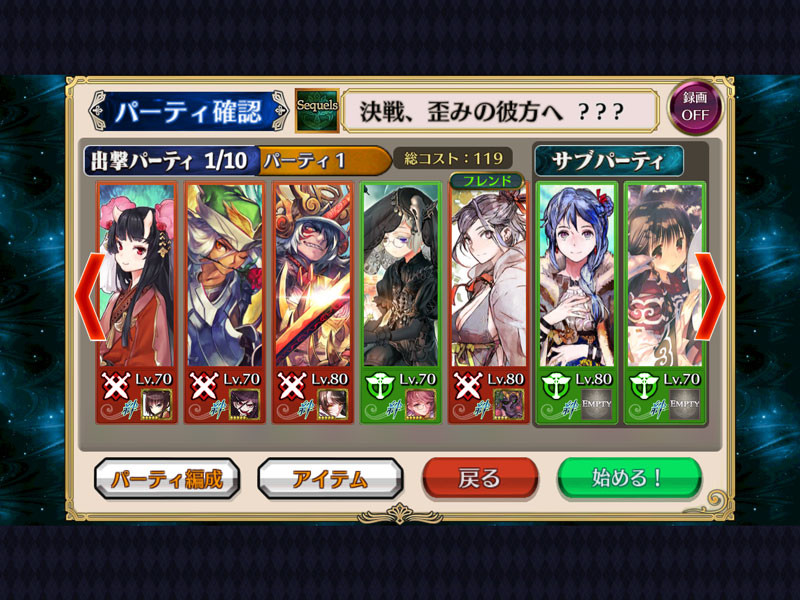The width and height of the screenshot is (800, 600).
Task: Click the crossed-swords icon on the first card
Action: tap(116, 386)
